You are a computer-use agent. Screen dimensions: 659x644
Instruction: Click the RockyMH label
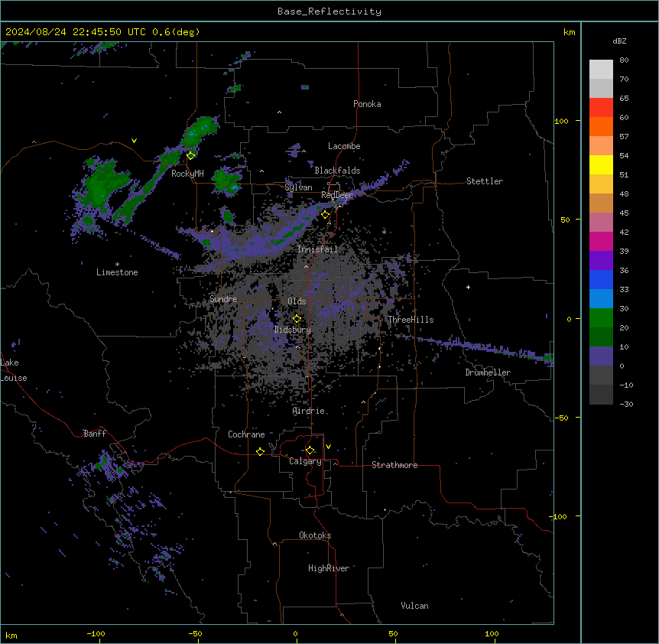click(187, 174)
